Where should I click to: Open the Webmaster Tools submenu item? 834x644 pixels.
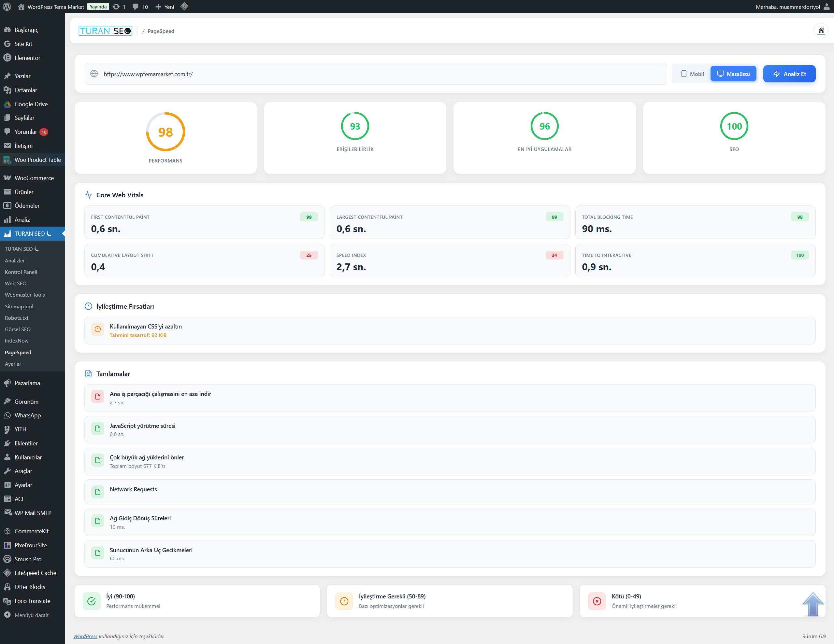pyautogui.click(x=25, y=295)
